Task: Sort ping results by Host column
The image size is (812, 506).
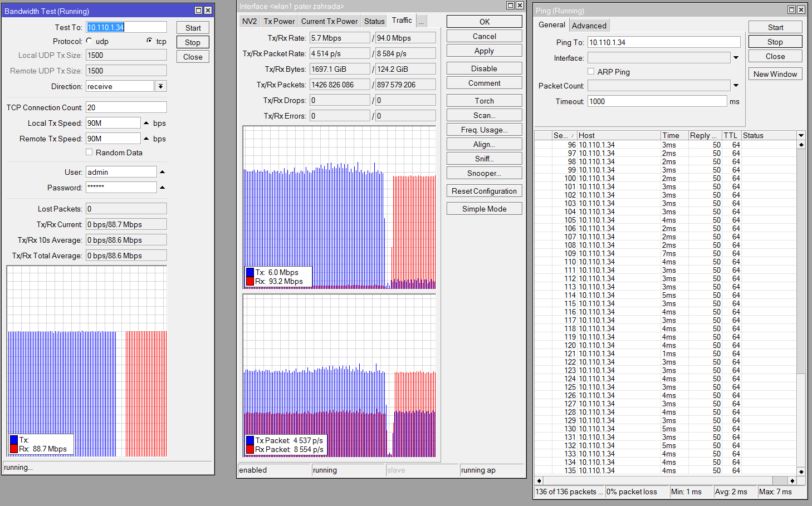Action: (x=618, y=135)
